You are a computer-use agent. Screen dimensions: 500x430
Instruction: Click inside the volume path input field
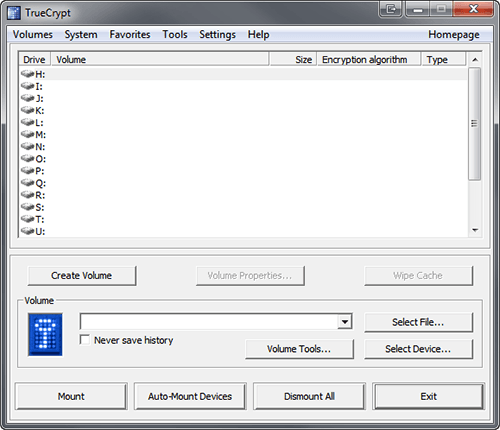(x=209, y=322)
